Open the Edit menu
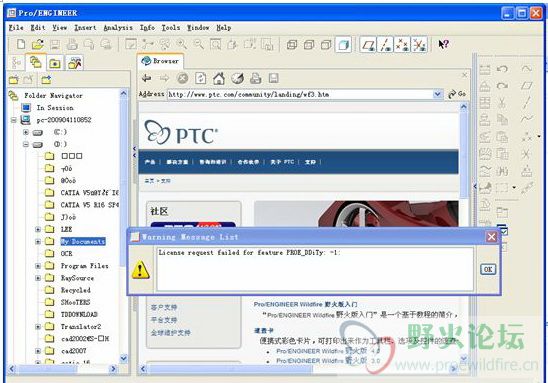 38,28
